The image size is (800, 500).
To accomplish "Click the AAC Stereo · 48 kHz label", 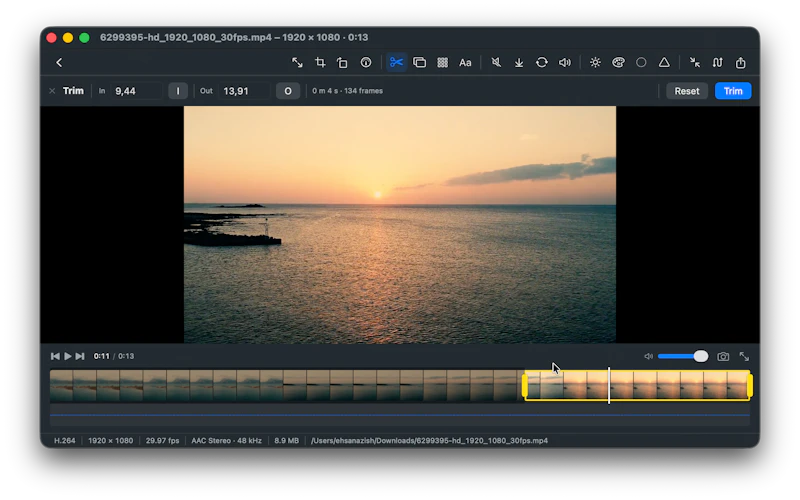I will point(227,440).
